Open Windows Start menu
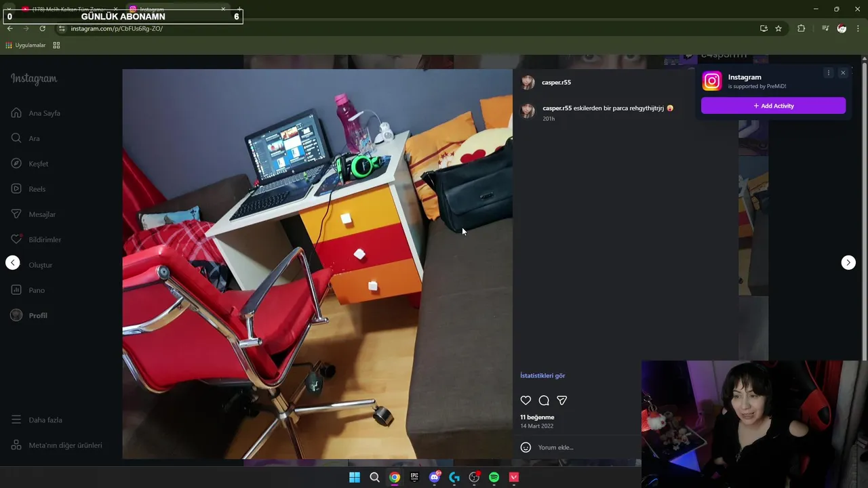The width and height of the screenshot is (868, 488). click(355, 477)
